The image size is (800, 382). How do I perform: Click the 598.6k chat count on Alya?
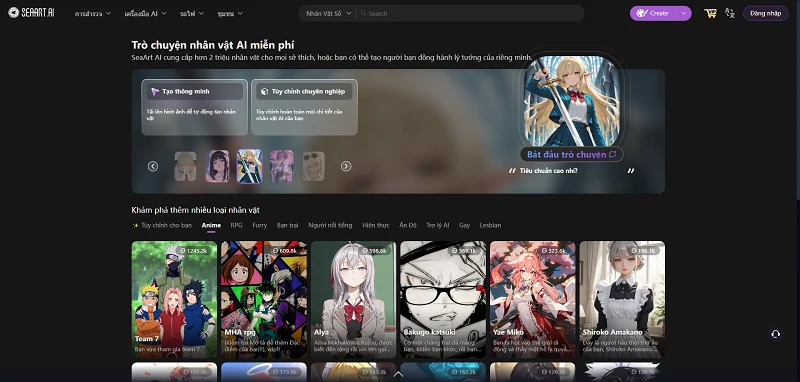tap(375, 251)
